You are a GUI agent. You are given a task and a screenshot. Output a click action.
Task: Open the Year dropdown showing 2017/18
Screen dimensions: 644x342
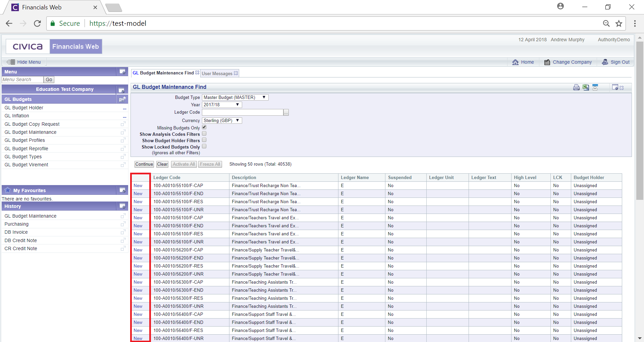point(222,105)
